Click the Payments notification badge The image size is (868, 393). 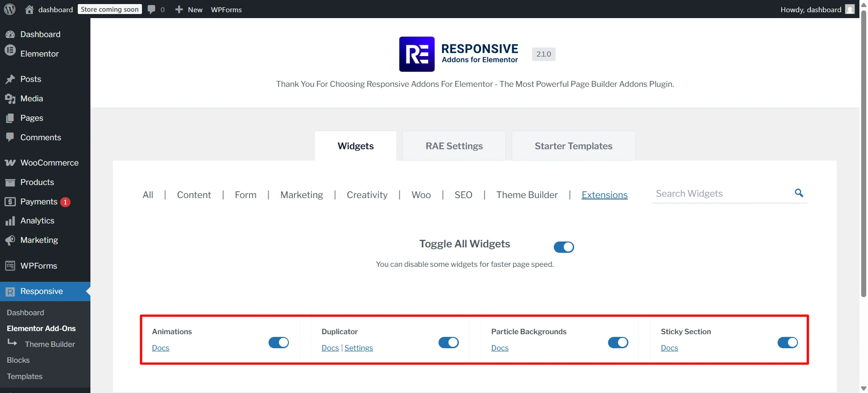coord(65,202)
